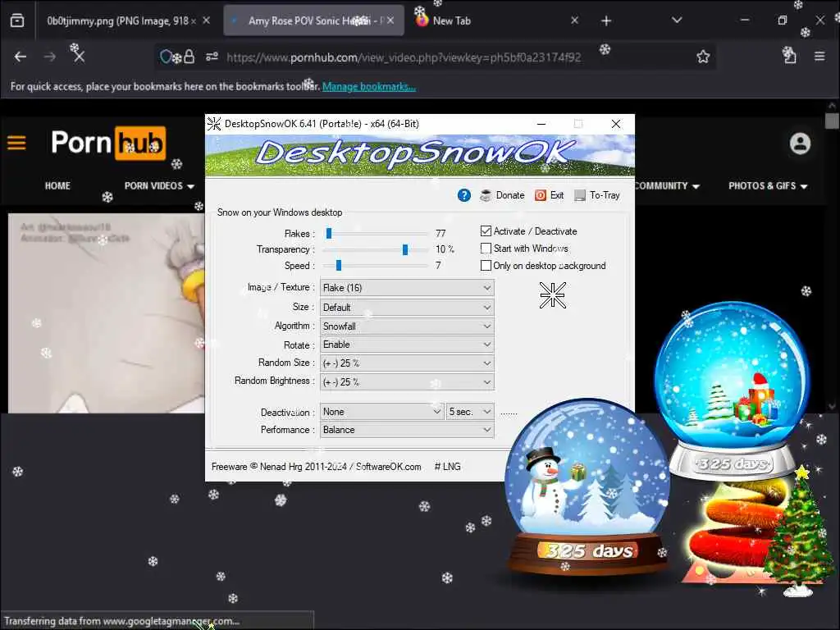This screenshot has height=630, width=840.
Task: Click the user account avatar icon
Action: [800, 144]
